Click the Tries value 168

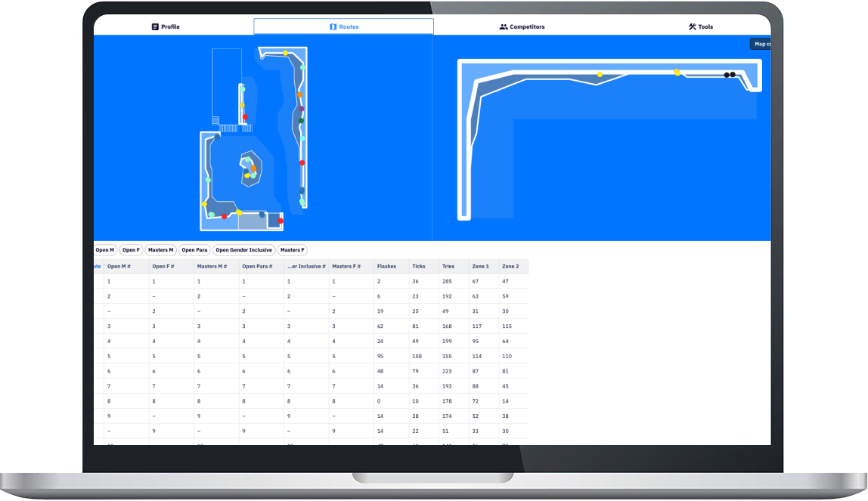pos(448,326)
